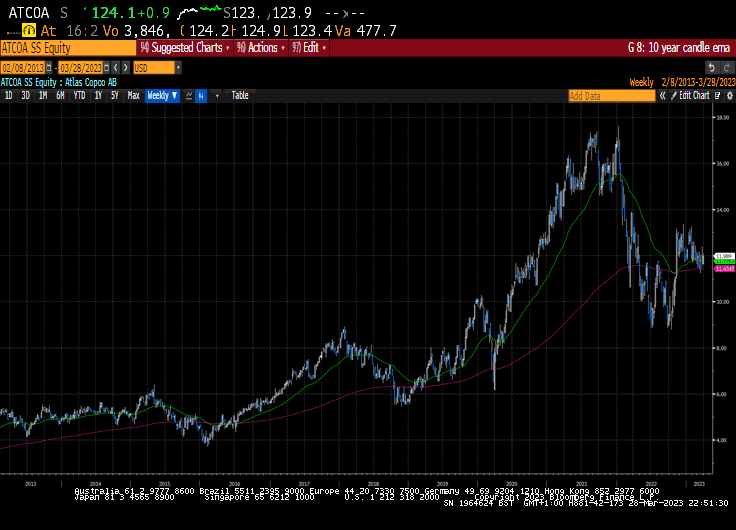This screenshot has width=736, height=530.
Task: Click the 2013 label on the time axis
Action: 30,484
